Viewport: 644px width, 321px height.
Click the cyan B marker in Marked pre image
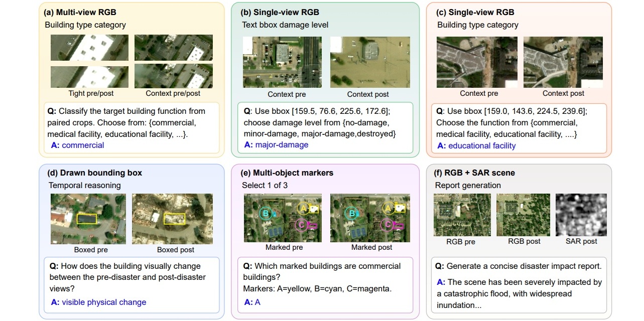point(266,214)
